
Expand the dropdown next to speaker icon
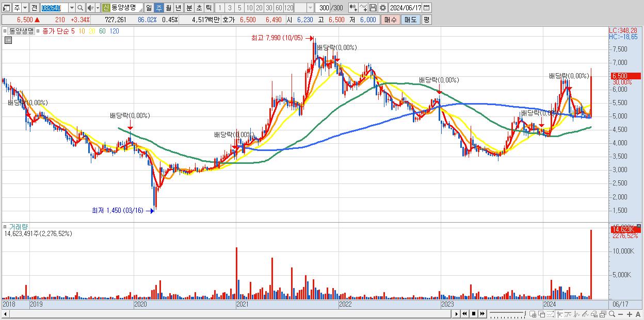(98, 8)
